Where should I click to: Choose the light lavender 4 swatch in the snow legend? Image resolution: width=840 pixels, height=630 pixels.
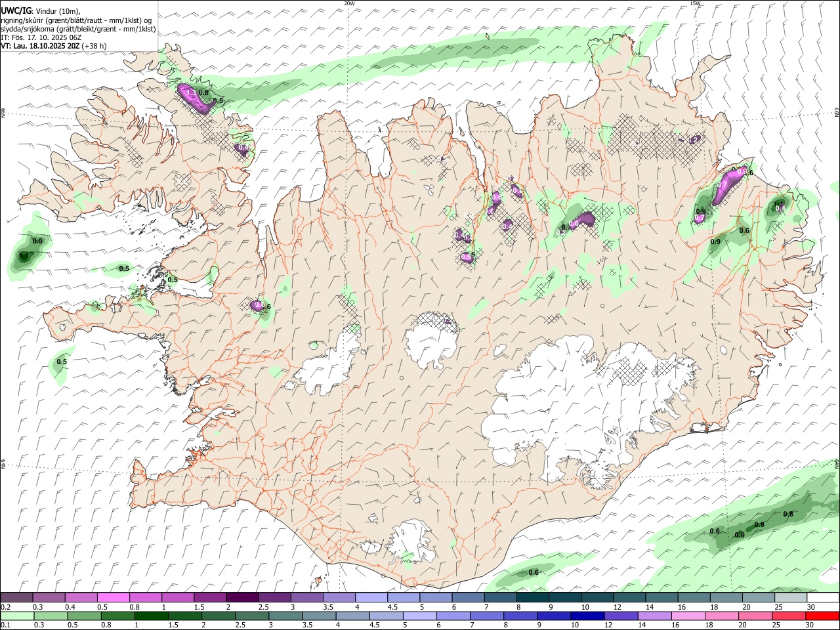[x=371, y=598]
